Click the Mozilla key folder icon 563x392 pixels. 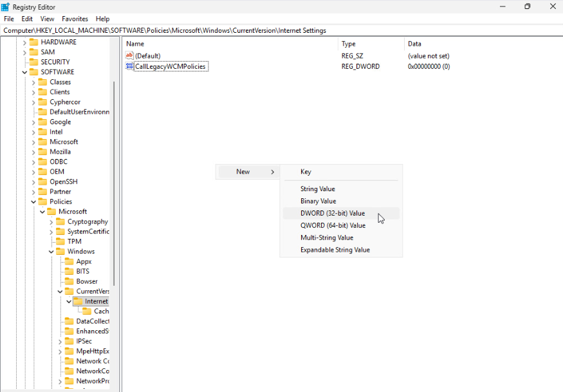42,152
